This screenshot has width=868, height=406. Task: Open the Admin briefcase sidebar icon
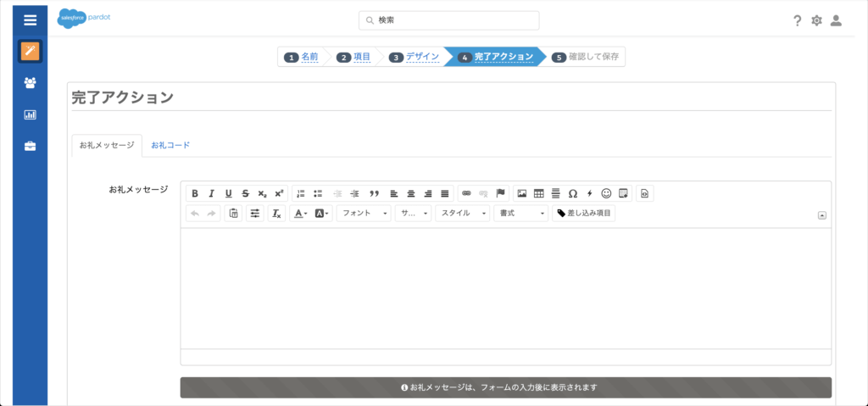30,147
